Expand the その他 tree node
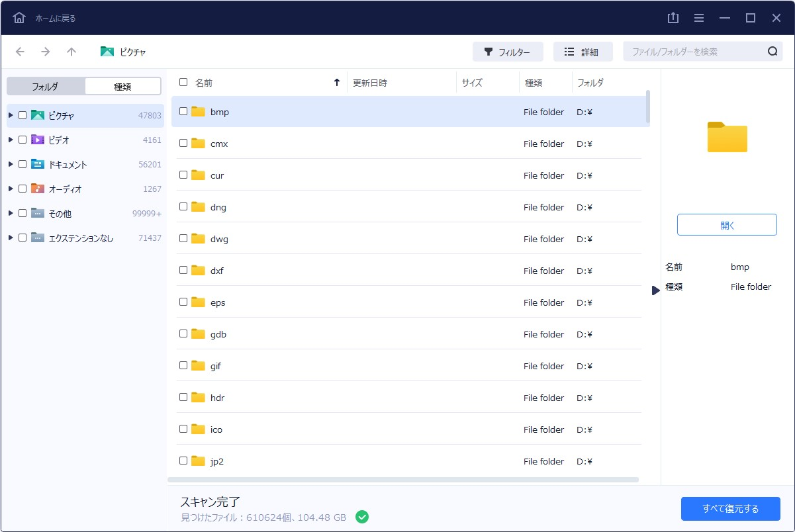The height and width of the screenshot is (532, 795). (11, 213)
